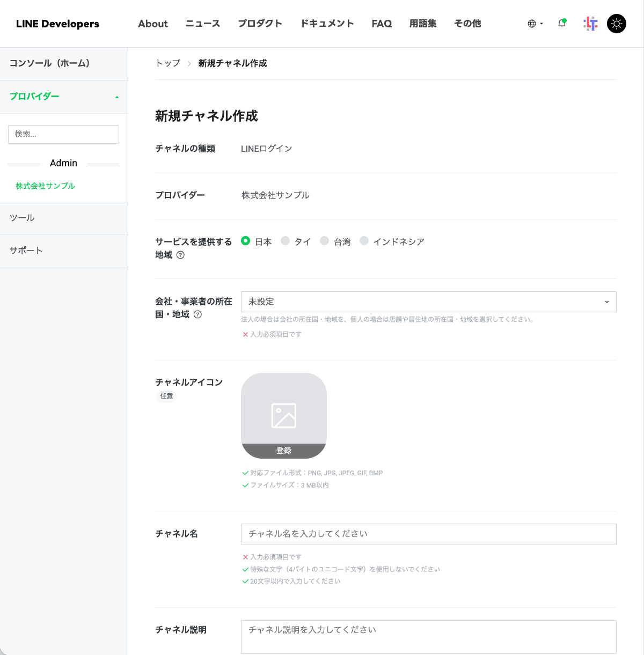Toggle the sun theme-mode button
The width and height of the screenshot is (644, 655).
coord(617,24)
